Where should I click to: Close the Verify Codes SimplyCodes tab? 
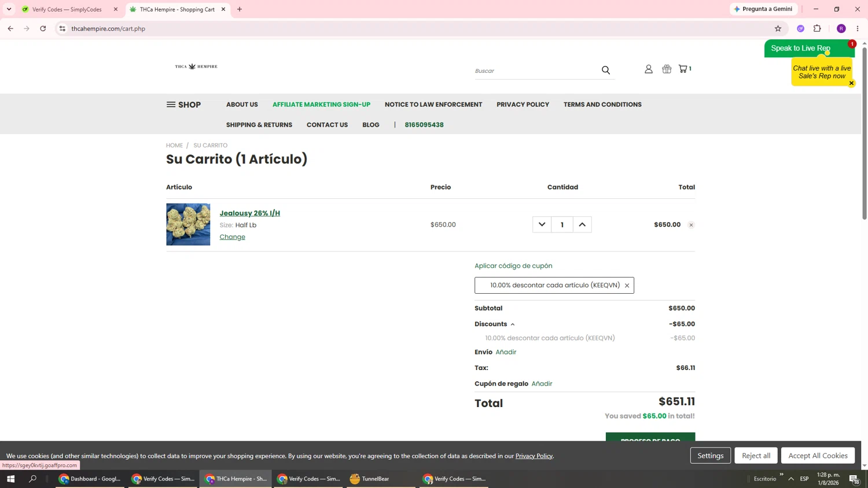click(116, 9)
